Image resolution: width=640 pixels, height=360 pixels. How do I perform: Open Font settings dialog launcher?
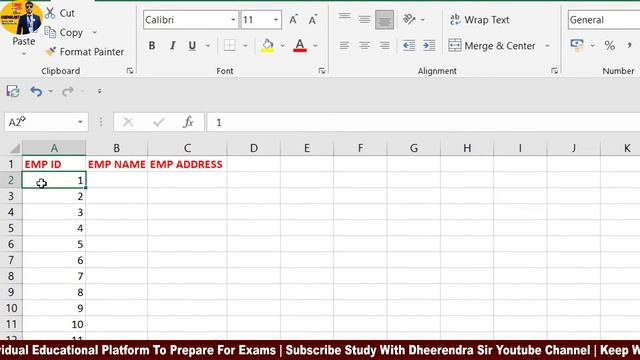[x=322, y=71]
